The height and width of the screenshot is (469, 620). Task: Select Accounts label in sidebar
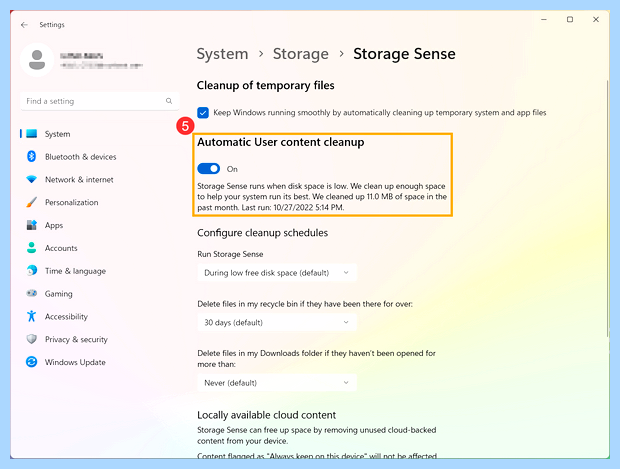(61, 248)
